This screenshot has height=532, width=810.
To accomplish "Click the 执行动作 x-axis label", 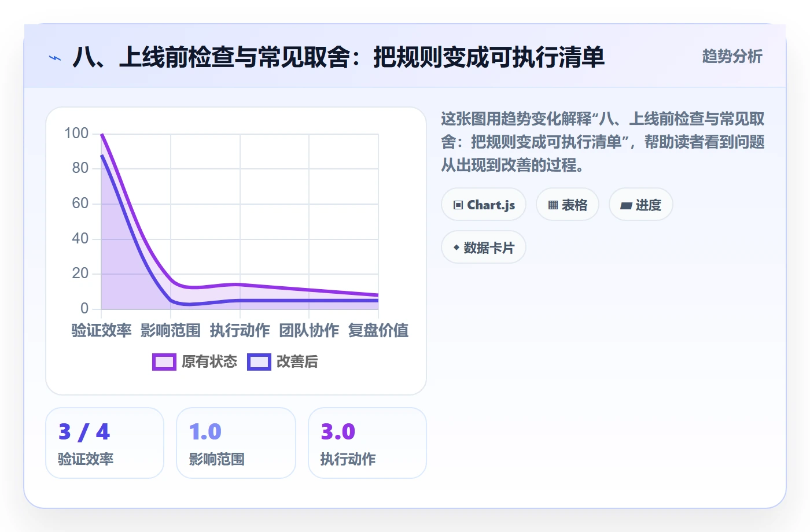I will [240, 330].
